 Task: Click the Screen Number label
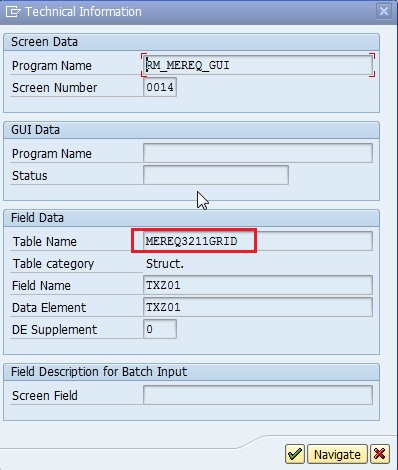pyautogui.click(x=54, y=88)
